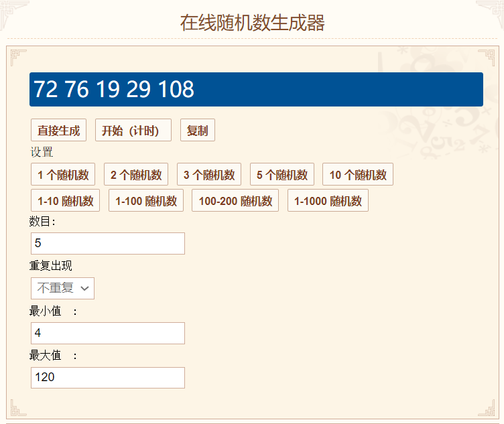Select the blue result box showing 72 76 19 29 108
The height and width of the screenshot is (424, 504).
tap(256, 89)
